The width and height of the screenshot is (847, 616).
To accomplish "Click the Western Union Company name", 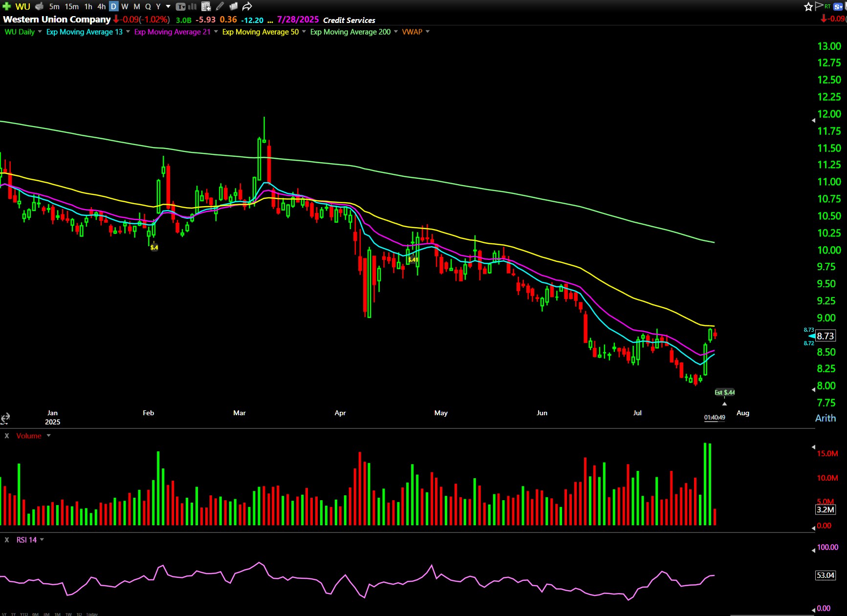I will click(57, 20).
